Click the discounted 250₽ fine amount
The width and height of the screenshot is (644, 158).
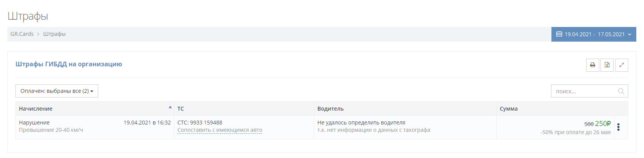point(603,124)
